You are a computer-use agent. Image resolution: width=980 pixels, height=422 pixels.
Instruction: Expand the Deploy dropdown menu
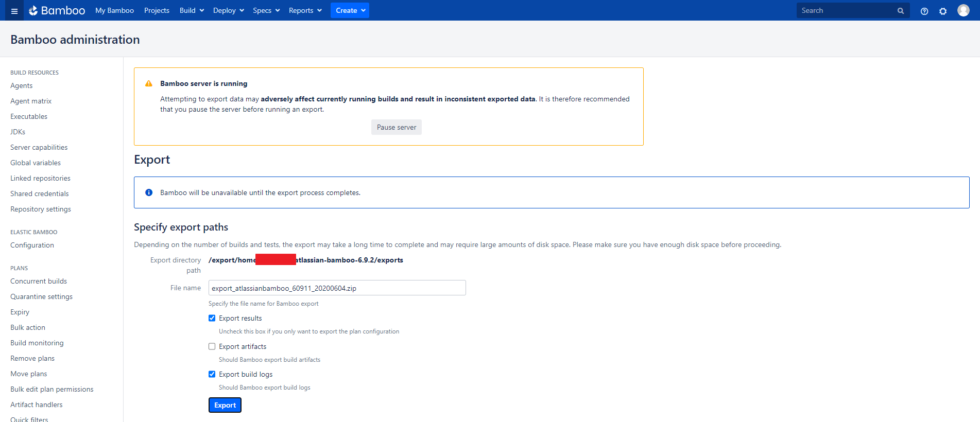(229, 10)
